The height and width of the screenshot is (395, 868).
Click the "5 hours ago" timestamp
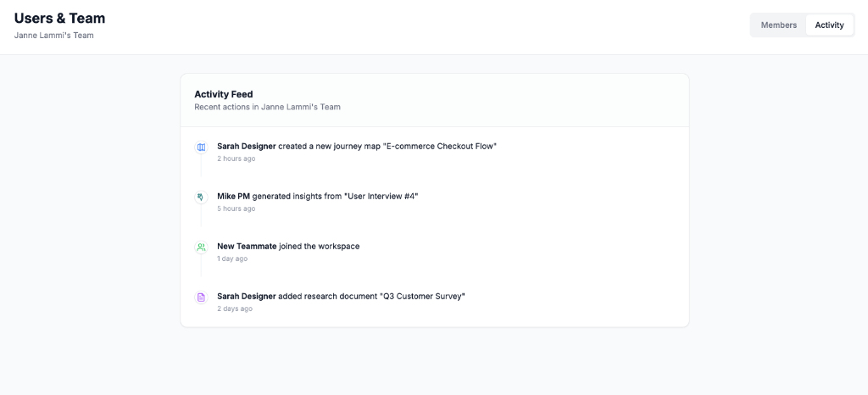pyautogui.click(x=236, y=209)
